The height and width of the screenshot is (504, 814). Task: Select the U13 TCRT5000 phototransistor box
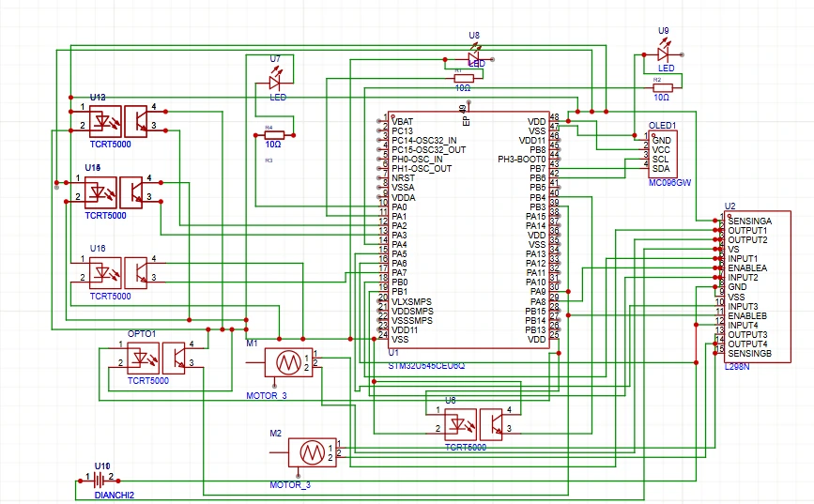tap(136, 121)
